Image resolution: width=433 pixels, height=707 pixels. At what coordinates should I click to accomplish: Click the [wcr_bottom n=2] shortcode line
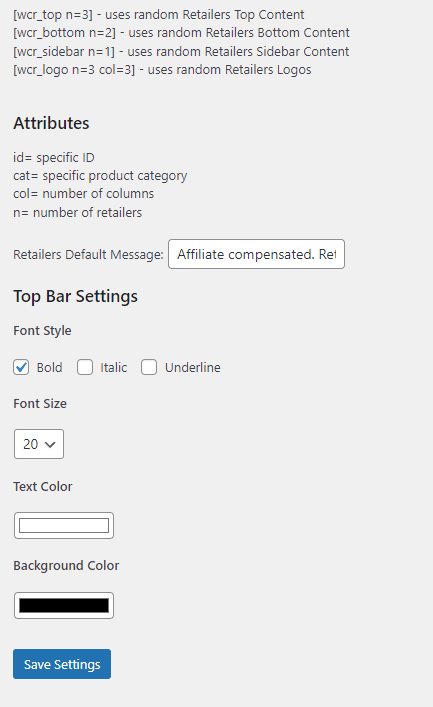[181, 33]
